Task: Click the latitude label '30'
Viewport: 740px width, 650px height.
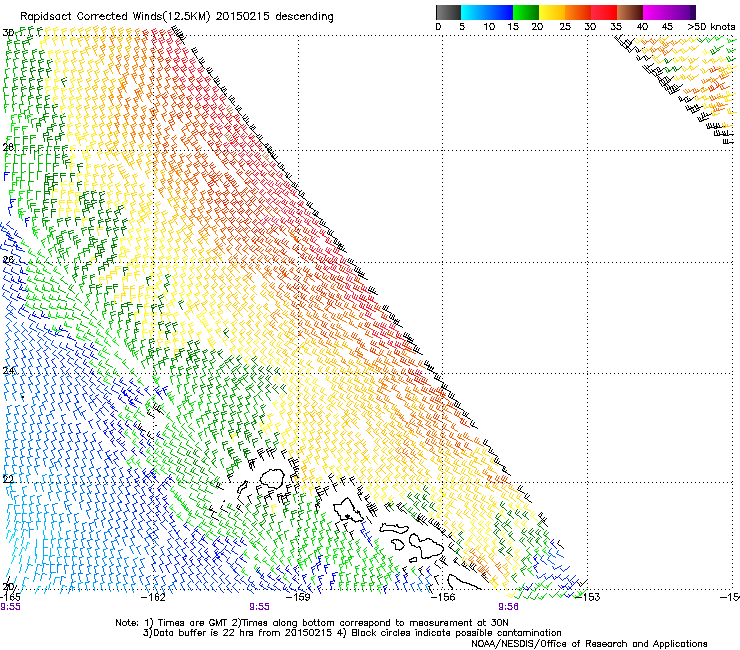Action: coord(8,33)
